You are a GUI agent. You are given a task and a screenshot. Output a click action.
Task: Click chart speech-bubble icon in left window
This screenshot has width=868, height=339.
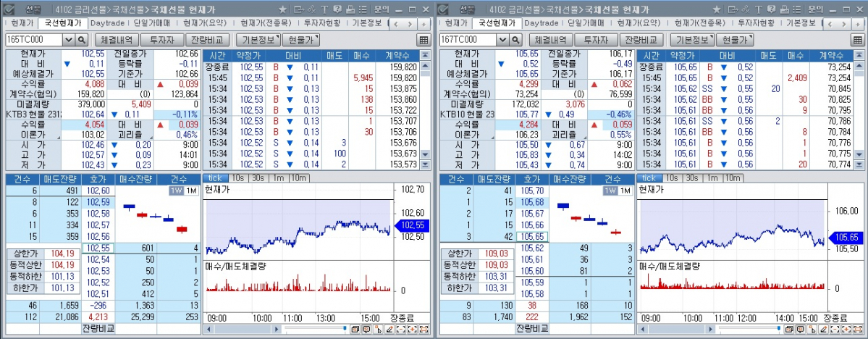(x=366, y=330)
